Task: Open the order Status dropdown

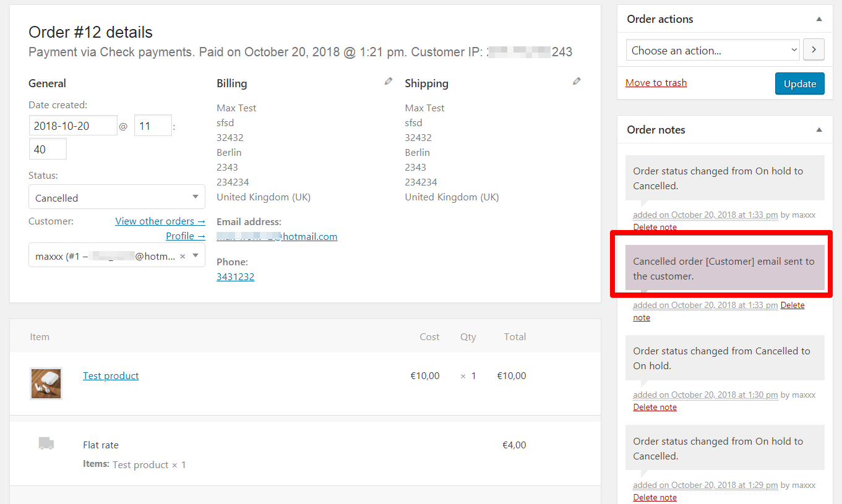Action: pyautogui.click(x=117, y=197)
